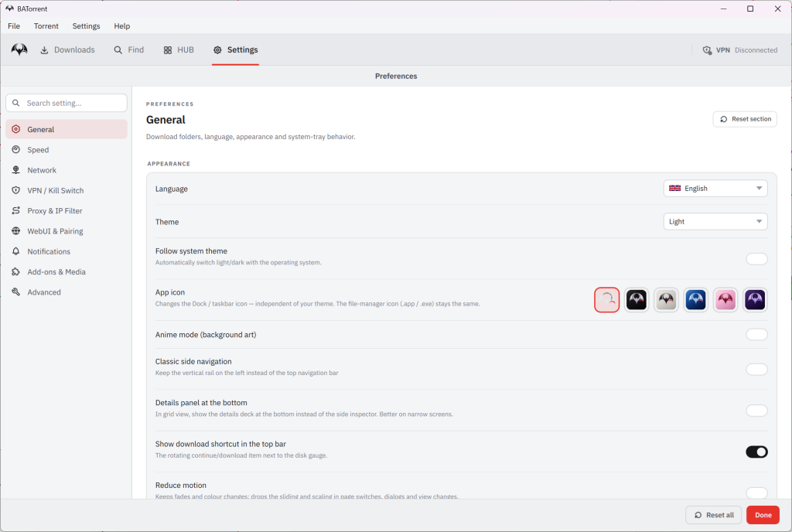
Task: Click the Reset all button
Action: tap(714, 515)
